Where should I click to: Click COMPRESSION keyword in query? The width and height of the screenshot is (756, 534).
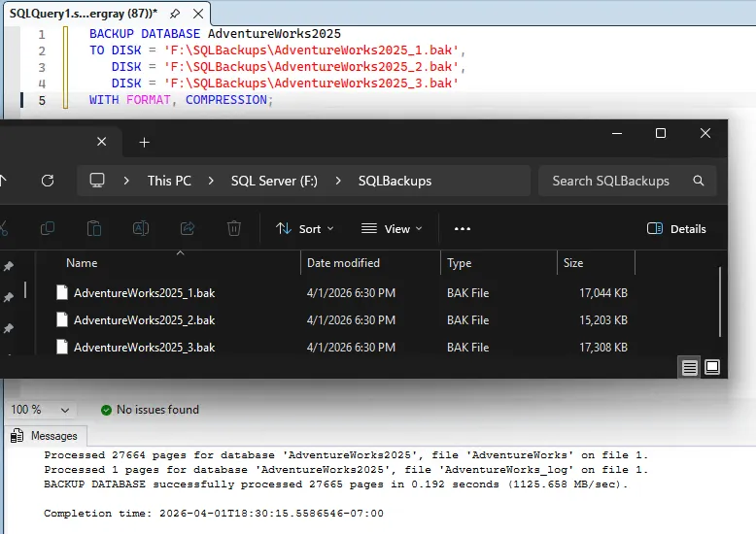click(x=226, y=100)
